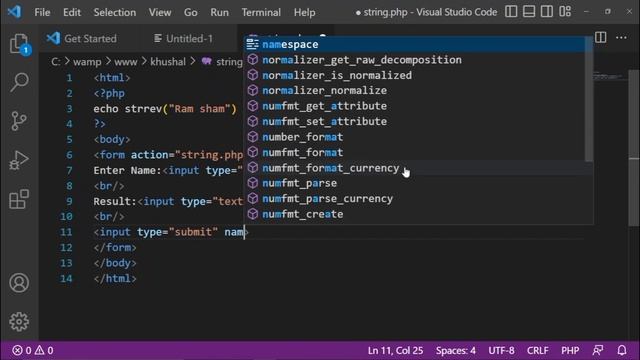Select numfmt_set_attribute suggestion
This screenshot has height=360, width=640.
pos(414,121)
